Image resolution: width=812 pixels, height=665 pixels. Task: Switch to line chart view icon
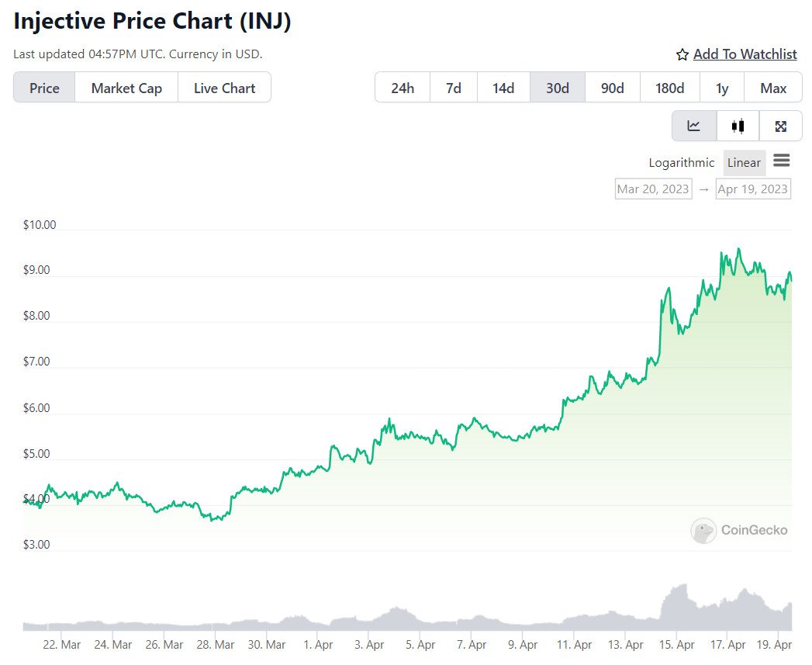click(694, 126)
